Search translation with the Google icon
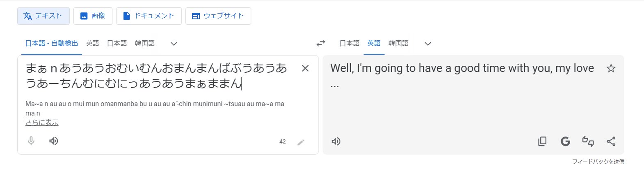 point(565,141)
